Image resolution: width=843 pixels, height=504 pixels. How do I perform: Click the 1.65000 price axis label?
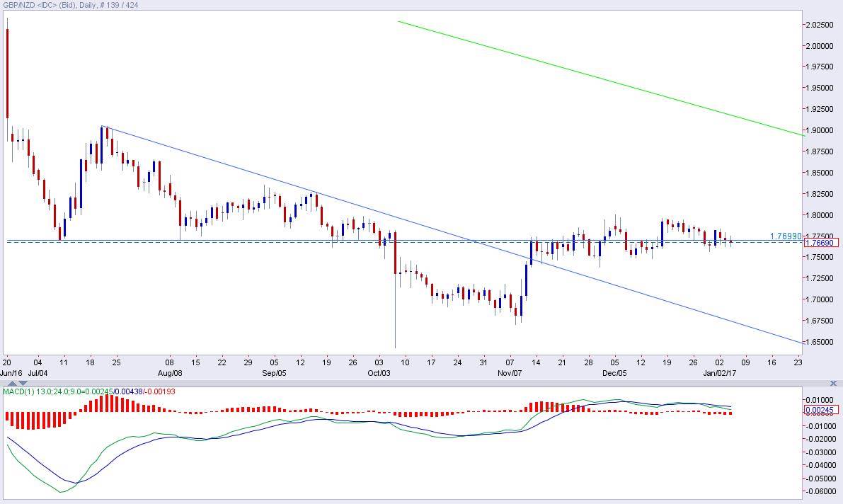[x=820, y=342]
